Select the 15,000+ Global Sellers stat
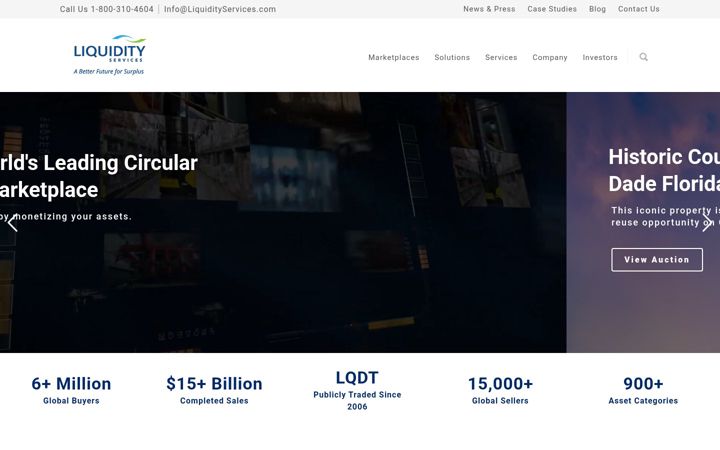The image size is (720, 450). 500,390
